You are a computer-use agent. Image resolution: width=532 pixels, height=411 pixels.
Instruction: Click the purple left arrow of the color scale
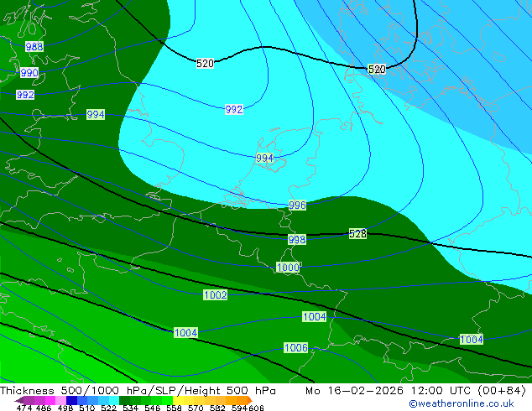(x=19, y=400)
